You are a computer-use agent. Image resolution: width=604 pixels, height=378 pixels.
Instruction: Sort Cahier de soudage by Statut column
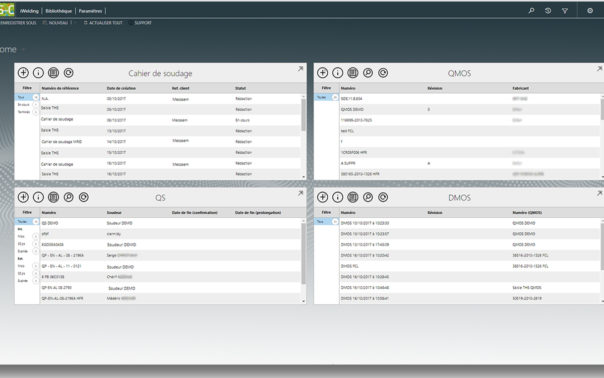241,88
